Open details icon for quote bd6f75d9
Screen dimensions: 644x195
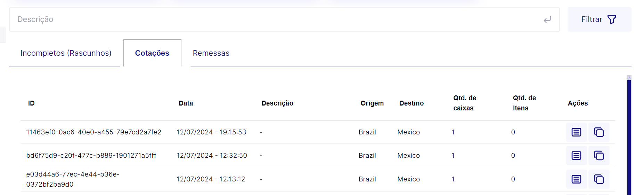click(x=576, y=156)
